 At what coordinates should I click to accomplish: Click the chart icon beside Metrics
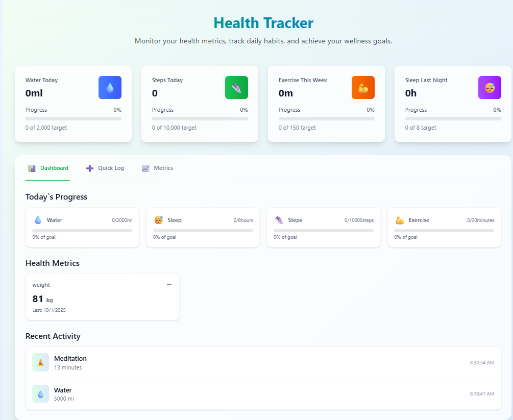145,168
